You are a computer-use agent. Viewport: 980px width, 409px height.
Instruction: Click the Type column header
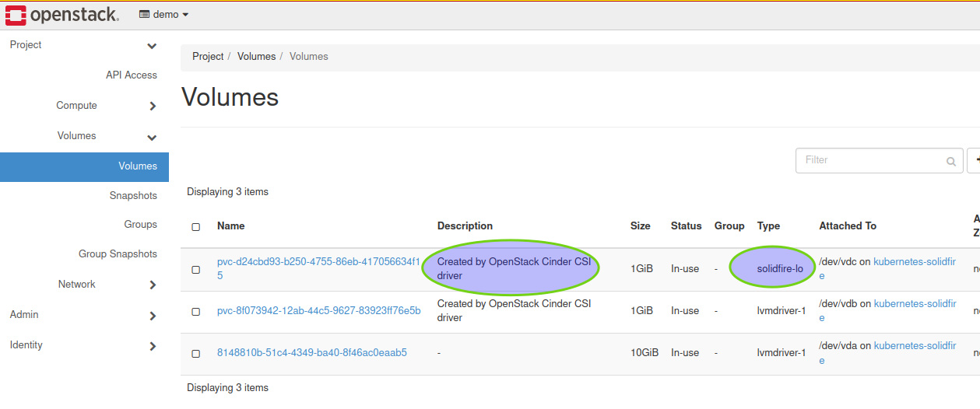pos(768,226)
